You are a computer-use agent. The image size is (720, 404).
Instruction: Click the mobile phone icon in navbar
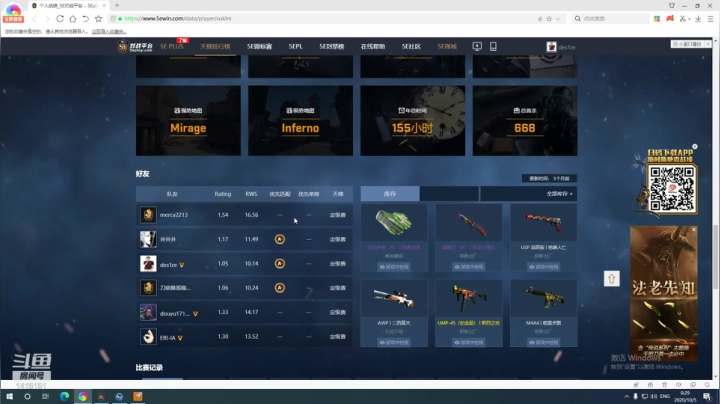[x=493, y=46]
